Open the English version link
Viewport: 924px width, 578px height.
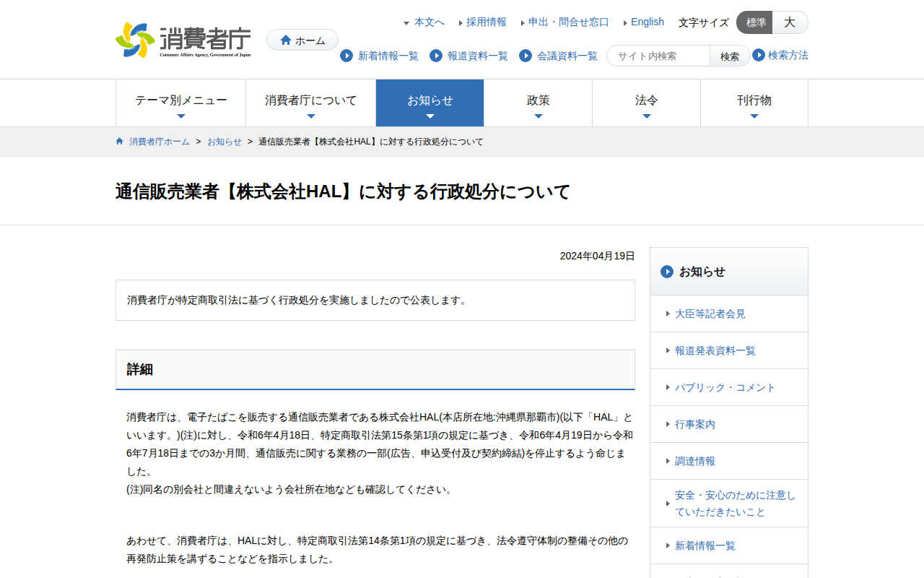[x=647, y=22]
